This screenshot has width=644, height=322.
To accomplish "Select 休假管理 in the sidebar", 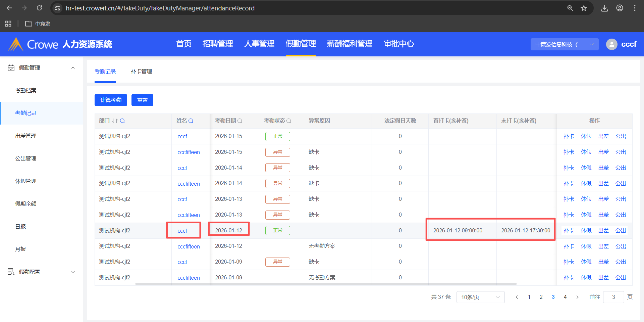I will click(26, 181).
